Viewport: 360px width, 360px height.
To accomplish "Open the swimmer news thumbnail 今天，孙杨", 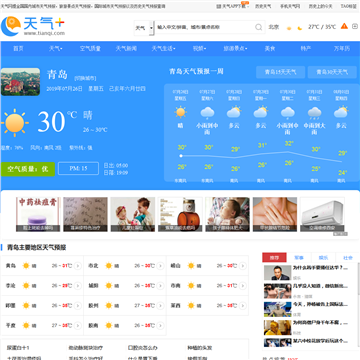I will pyautogui.click(x=277, y=309).
